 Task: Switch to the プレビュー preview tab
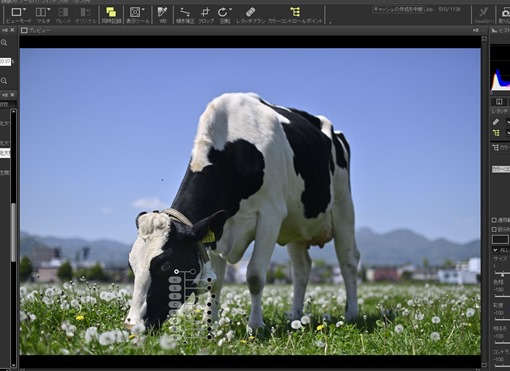pyautogui.click(x=36, y=30)
